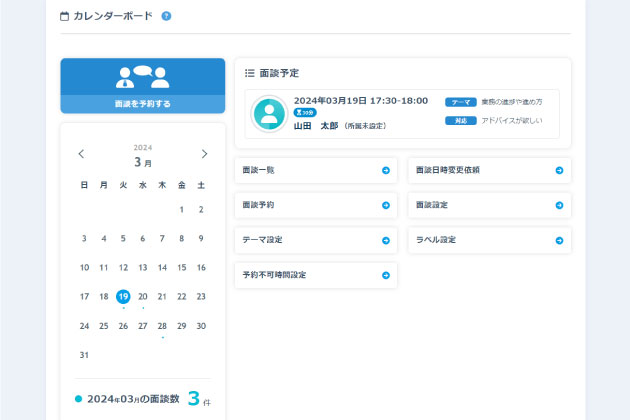The image size is (630, 420).
Task: Open the 面談設定 menu card
Action: tap(489, 205)
